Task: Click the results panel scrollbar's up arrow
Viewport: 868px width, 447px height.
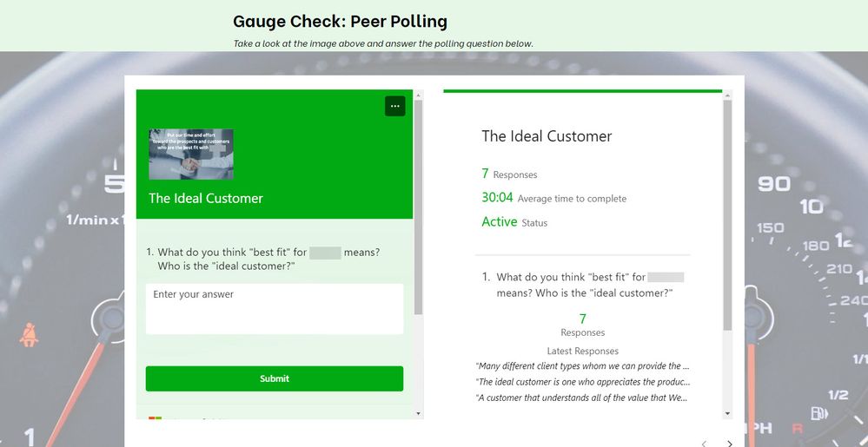Action: click(x=728, y=95)
